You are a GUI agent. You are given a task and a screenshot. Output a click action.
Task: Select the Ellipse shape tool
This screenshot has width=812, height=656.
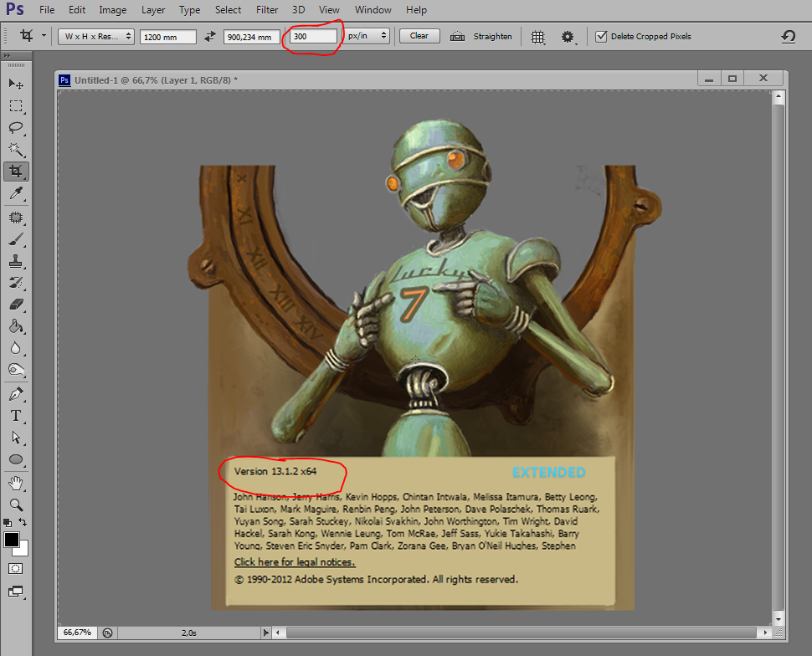(16, 459)
